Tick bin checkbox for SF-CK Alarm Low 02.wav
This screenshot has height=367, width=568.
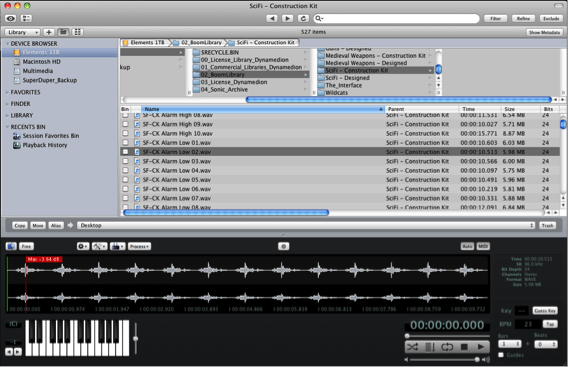(x=125, y=152)
